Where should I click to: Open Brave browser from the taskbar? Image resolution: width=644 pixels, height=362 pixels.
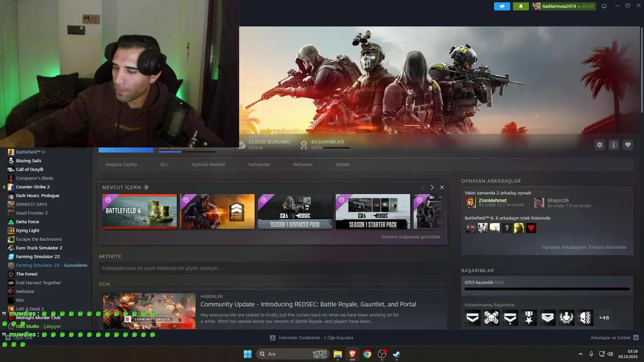(x=352, y=354)
